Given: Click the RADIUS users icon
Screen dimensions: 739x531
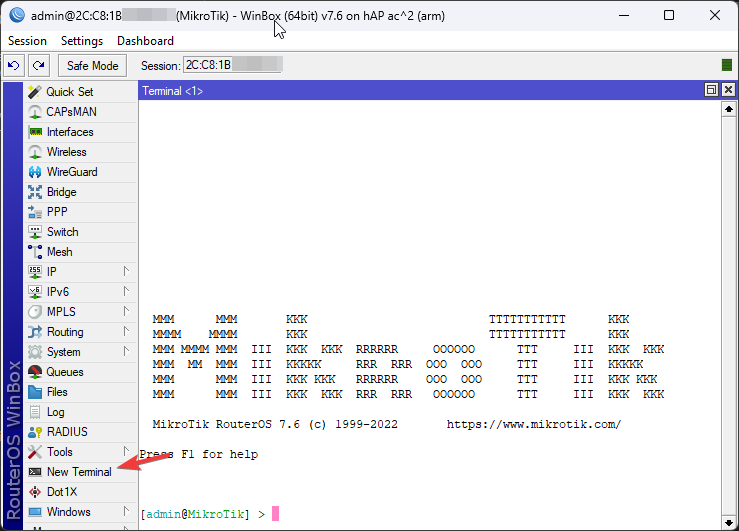Looking at the screenshot, I should 35,432.
